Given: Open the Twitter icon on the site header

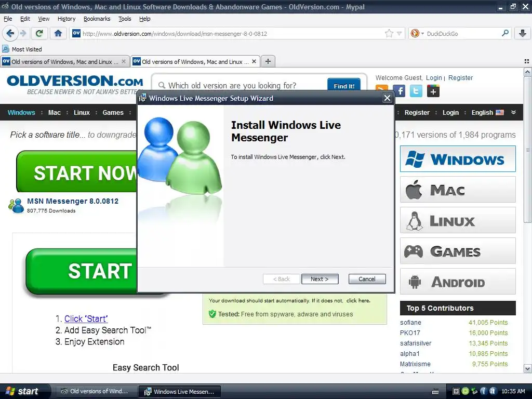Looking at the screenshot, I should coord(416,91).
